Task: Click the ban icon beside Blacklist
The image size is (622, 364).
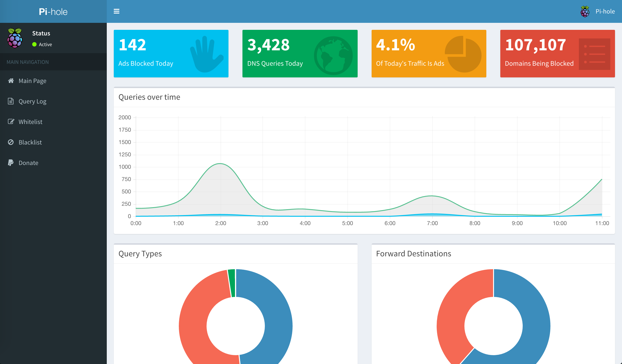Action: click(x=11, y=142)
